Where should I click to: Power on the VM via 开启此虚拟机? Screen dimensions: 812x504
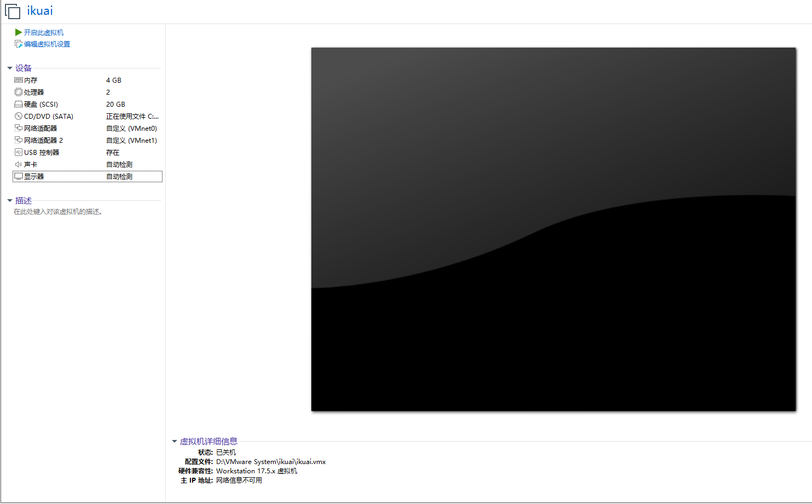[x=44, y=32]
